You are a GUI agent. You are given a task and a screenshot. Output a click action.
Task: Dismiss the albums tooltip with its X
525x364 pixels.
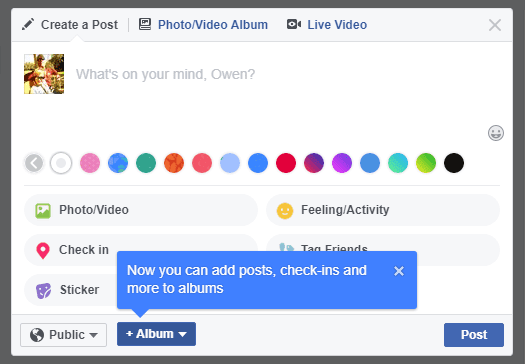[x=399, y=271]
